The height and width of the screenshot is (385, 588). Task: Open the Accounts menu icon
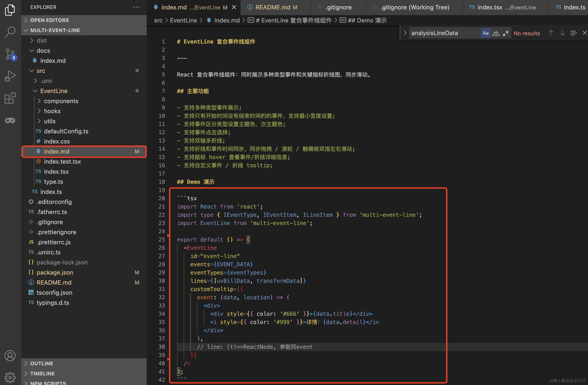(x=10, y=356)
